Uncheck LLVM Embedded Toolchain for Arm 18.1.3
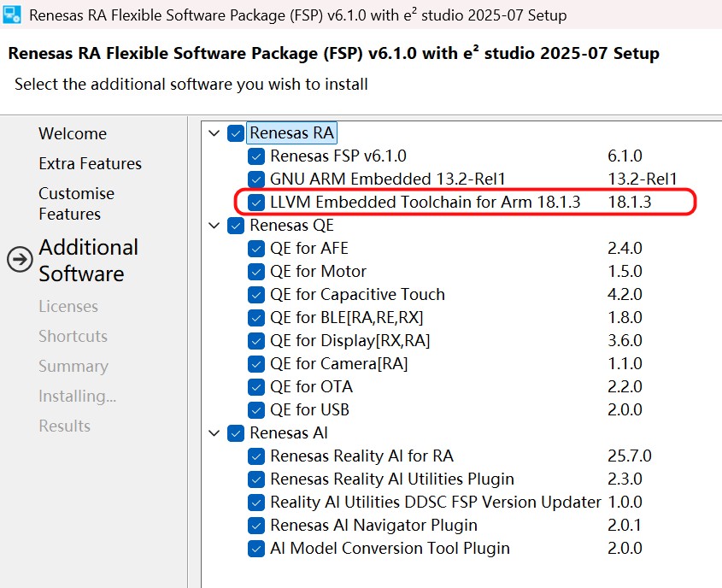The image size is (722, 588). point(256,203)
